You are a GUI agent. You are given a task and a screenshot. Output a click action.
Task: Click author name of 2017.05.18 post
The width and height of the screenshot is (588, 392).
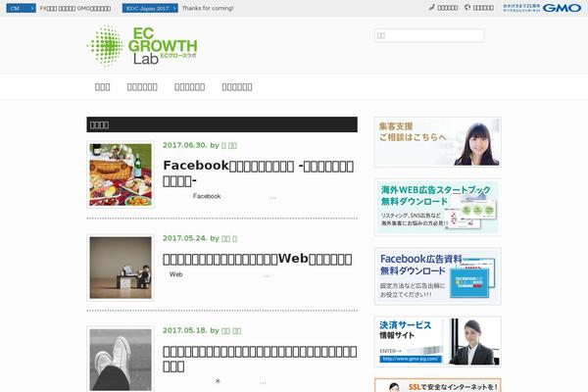231,330
